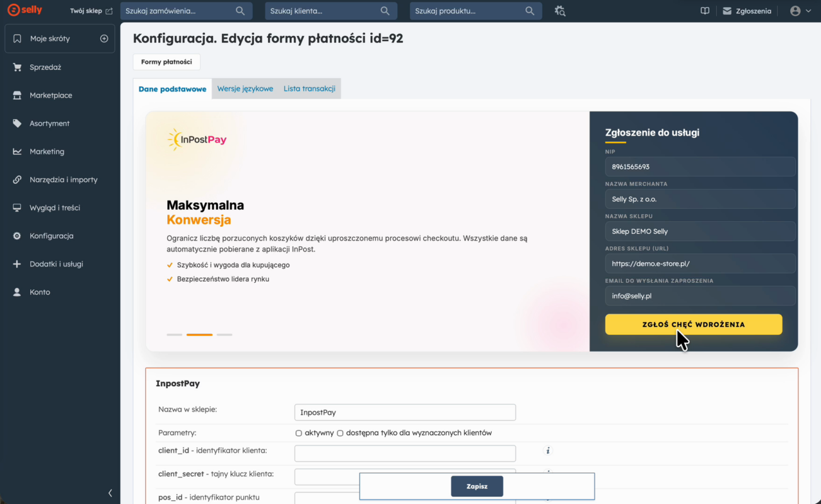821x504 pixels.
Task: Select the active orange slide indicator
Action: point(199,335)
